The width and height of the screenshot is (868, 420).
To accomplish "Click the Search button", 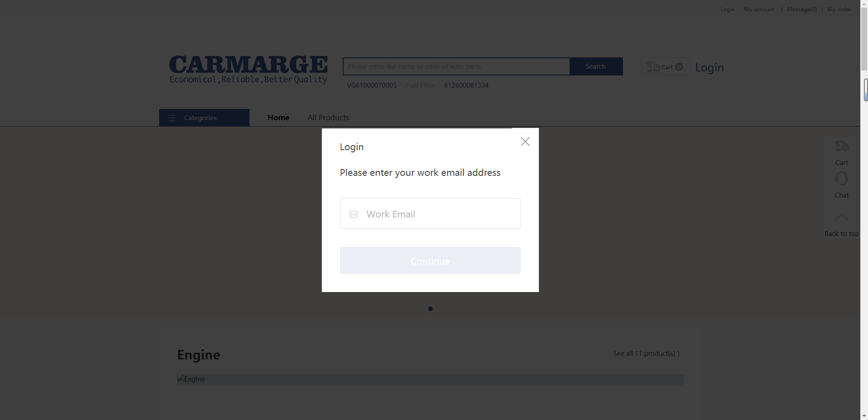I will click(x=596, y=66).
